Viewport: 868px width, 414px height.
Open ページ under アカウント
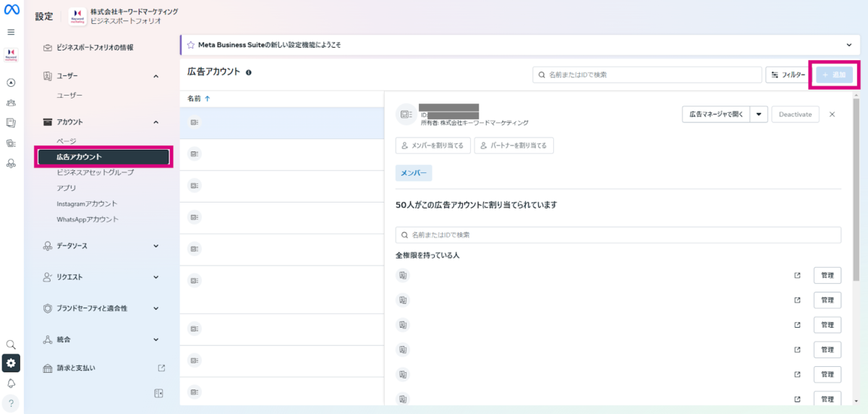coord(67,141)
